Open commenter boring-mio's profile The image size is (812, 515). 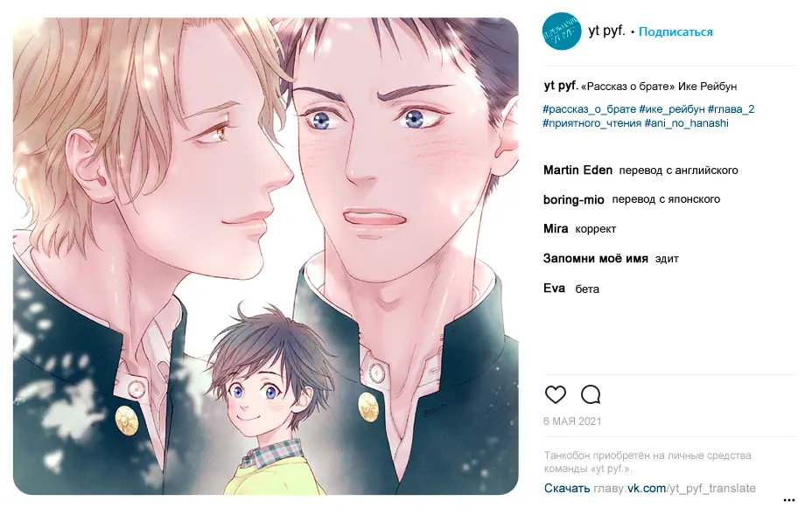[573, 199]
